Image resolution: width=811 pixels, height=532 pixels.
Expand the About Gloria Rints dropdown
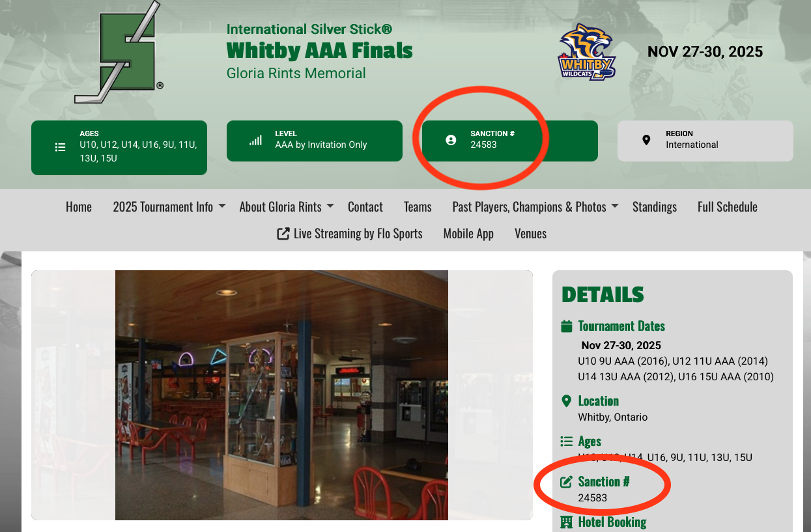pos(287,207)
